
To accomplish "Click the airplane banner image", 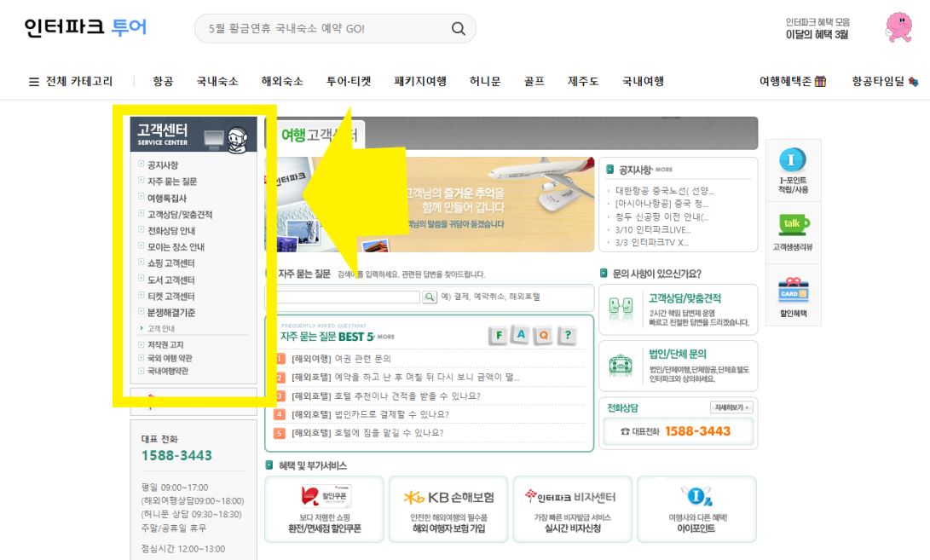I will coord(429,204).
